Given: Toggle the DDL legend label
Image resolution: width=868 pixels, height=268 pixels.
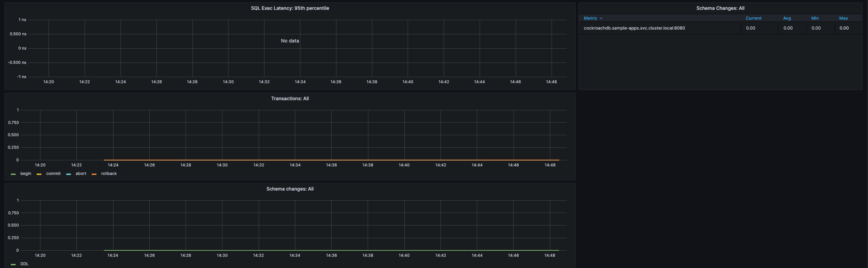Looking at the screenshot, I should [24, 264].
